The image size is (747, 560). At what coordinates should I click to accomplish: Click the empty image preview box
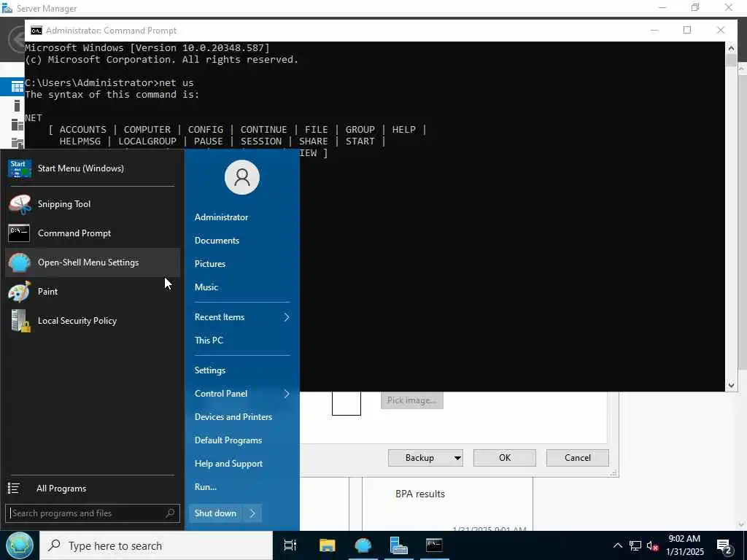click(347, 403)
